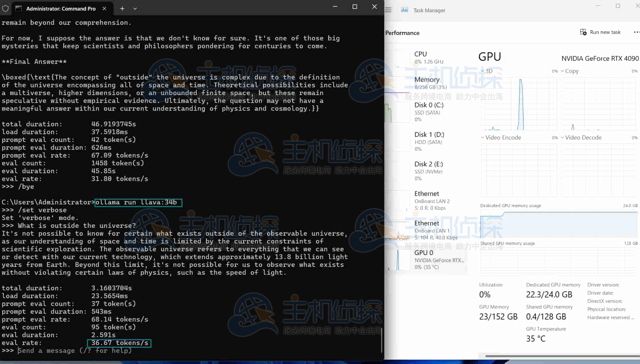Open the Task Manager navigation menu
The height and width of the screenshot is (364, 640).
click(x=388, y=10)
